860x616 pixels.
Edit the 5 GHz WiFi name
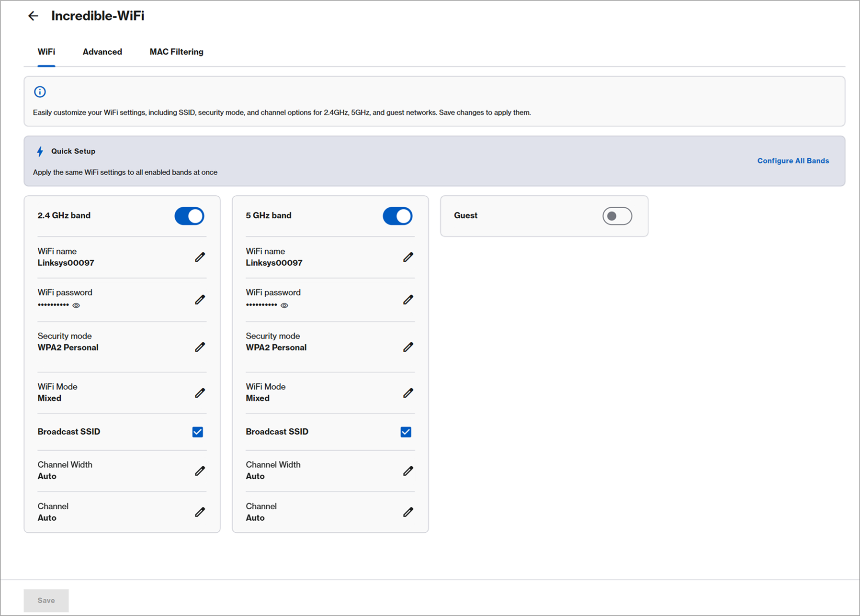[408, 257]
